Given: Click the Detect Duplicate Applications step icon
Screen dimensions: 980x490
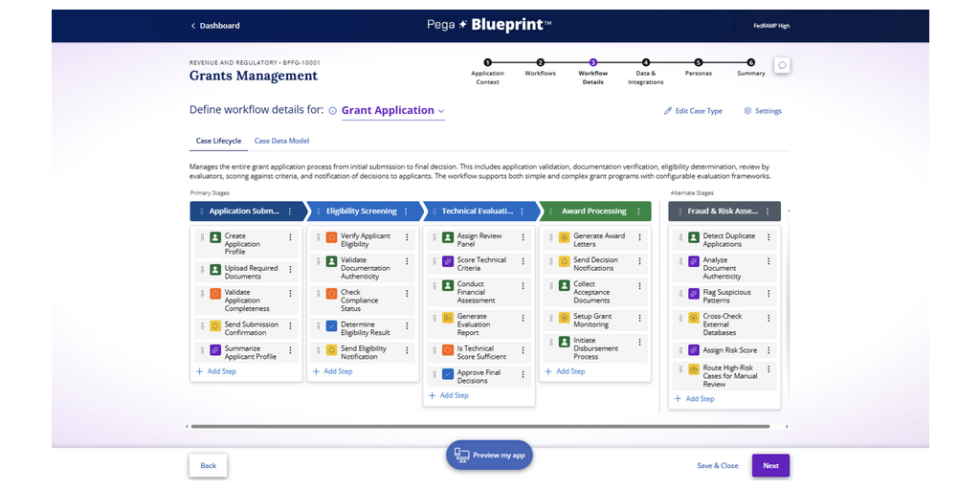Looking at the screenshot, I should [x=694, y=237].
